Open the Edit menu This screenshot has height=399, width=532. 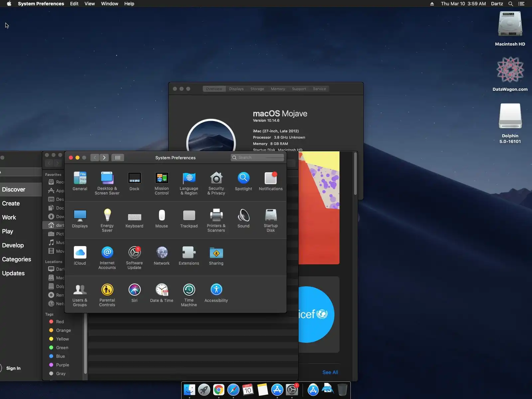74,4
